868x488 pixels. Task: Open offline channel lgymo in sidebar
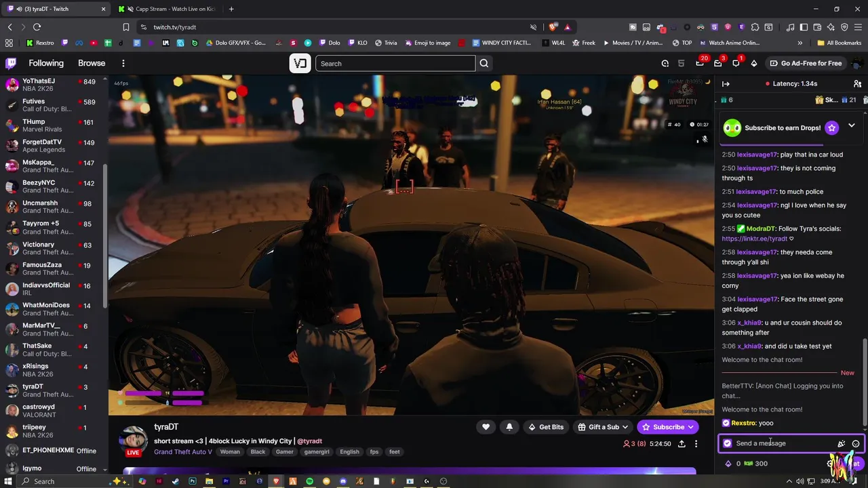(54, 468)
